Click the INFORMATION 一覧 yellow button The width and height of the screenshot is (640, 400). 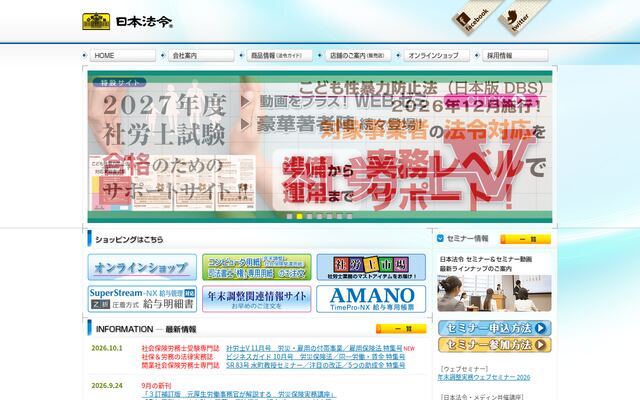point(401,329)
